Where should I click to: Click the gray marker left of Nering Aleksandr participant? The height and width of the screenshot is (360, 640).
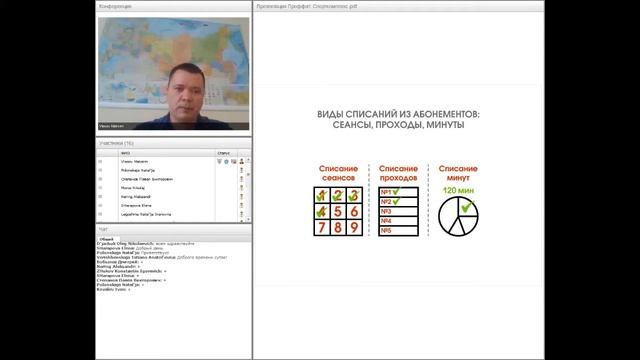tap(100, 197)
